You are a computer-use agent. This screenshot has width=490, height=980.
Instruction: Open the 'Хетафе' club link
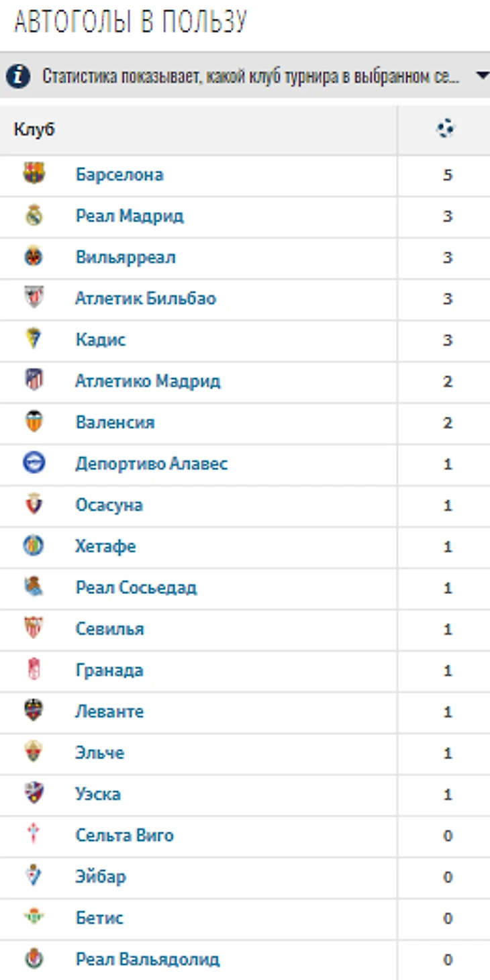(106, 546)
